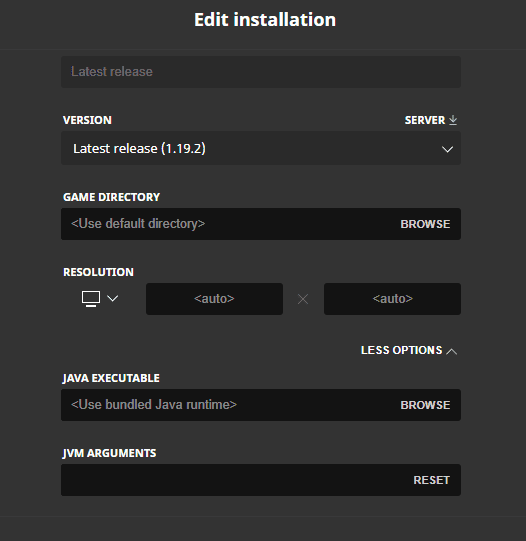The width and height of the screenshot is (526, 541).
Task: Click the installation name field
Action: (261, 72)
